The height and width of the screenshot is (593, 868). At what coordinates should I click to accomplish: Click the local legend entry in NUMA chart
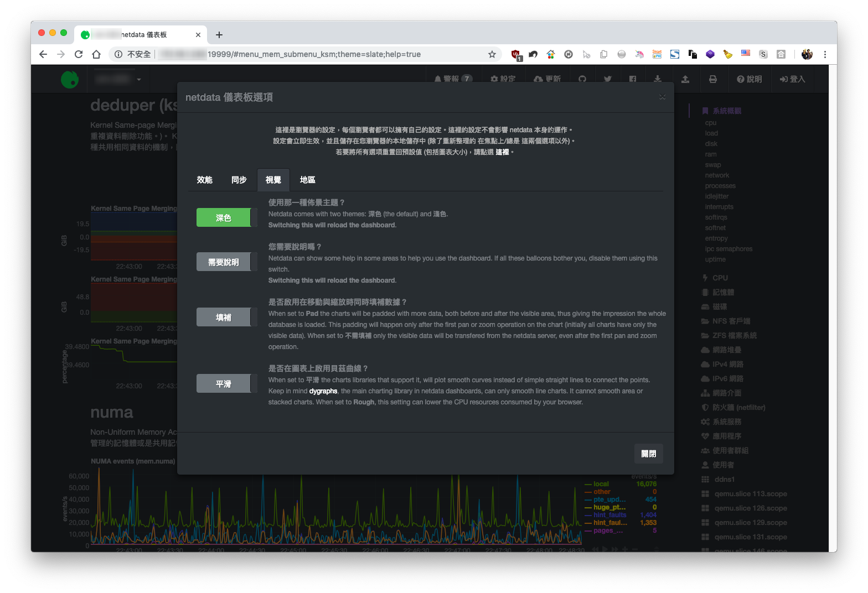click(601, 483)
